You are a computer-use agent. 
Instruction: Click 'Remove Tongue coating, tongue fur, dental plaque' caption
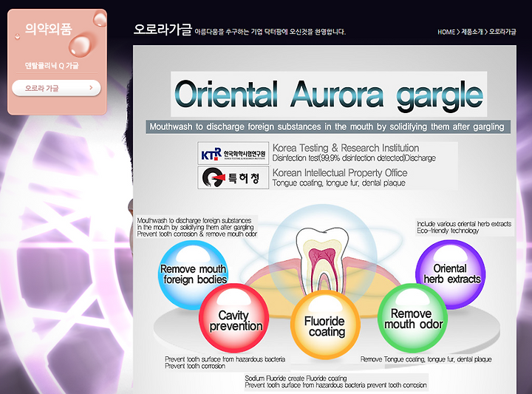[426, 359]
